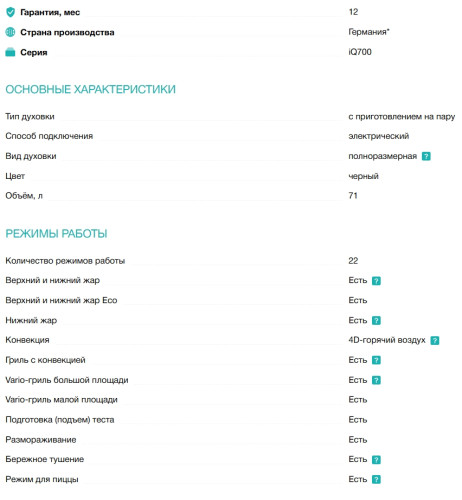This screenshot has height=500, width=462.
Task: Click the warranty shield icon
Action: [10, 12]
